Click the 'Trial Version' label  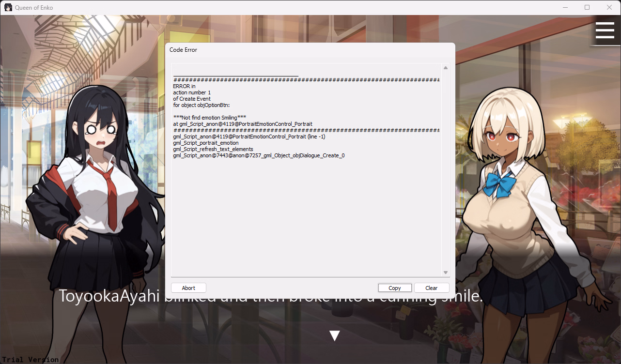30,360
